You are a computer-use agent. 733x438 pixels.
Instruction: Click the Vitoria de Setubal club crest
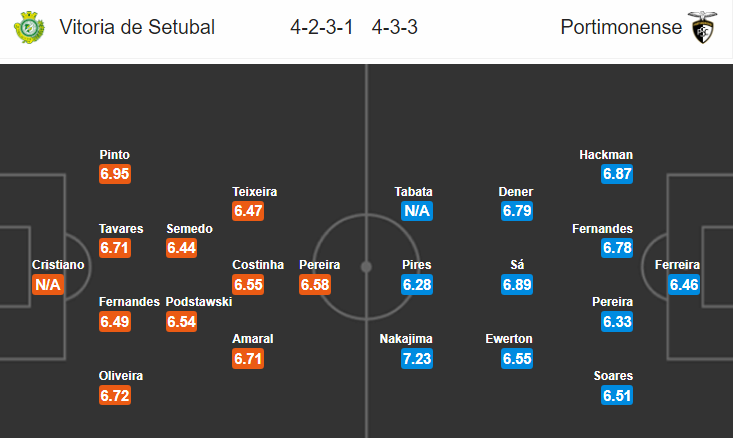(x=29, y=27)
